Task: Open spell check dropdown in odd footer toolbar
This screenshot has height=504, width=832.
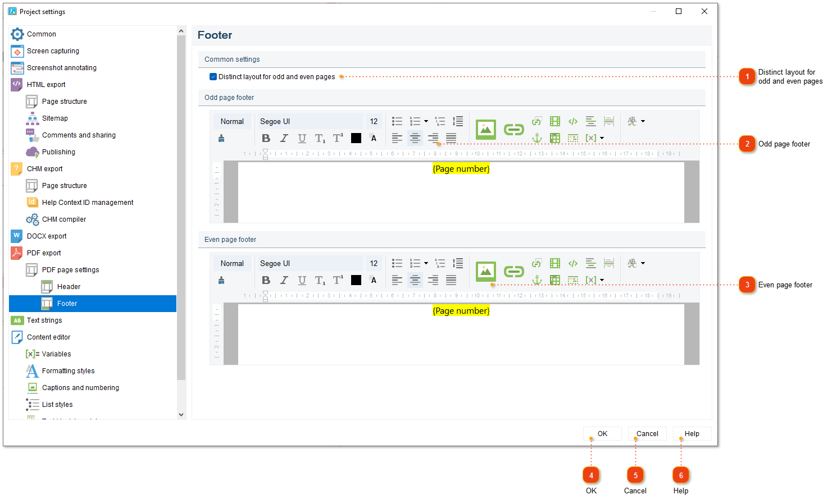Action: pyautogui.click(x=643, y=121)
